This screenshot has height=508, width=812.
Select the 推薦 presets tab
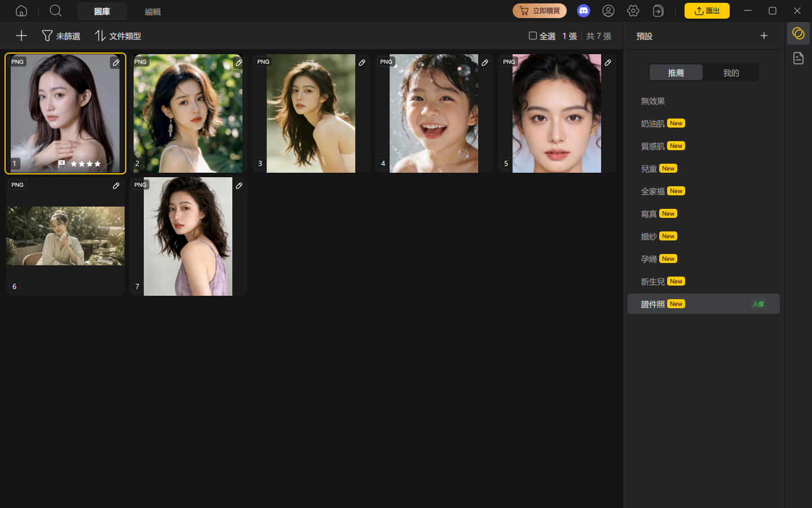[x=676, y=72]
